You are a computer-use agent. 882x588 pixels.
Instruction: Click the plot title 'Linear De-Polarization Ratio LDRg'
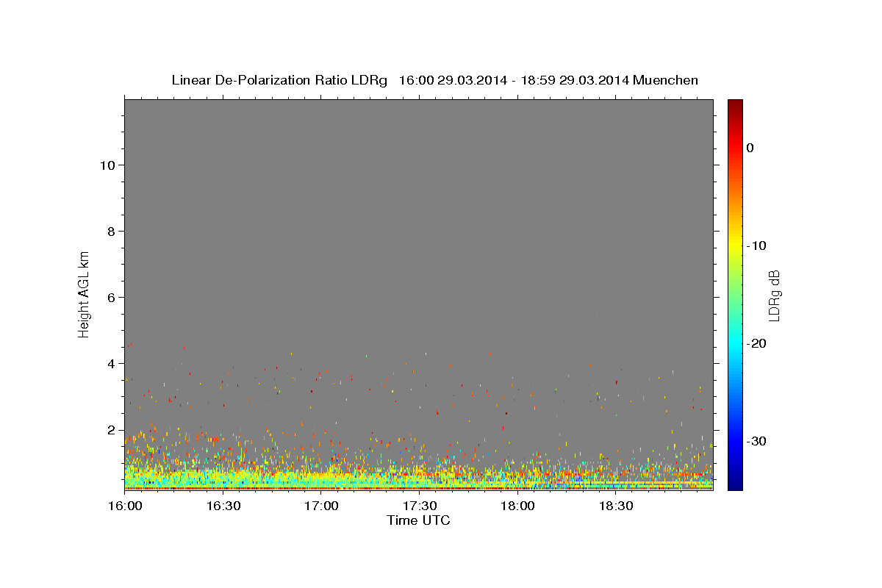pos(279,80)
